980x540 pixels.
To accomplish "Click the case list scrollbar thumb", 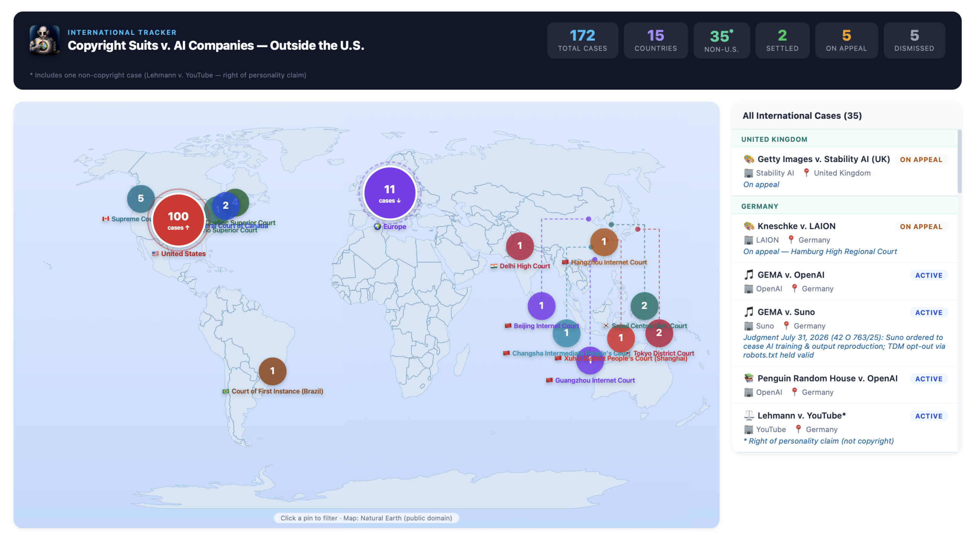I will click(x=959, y=162).
